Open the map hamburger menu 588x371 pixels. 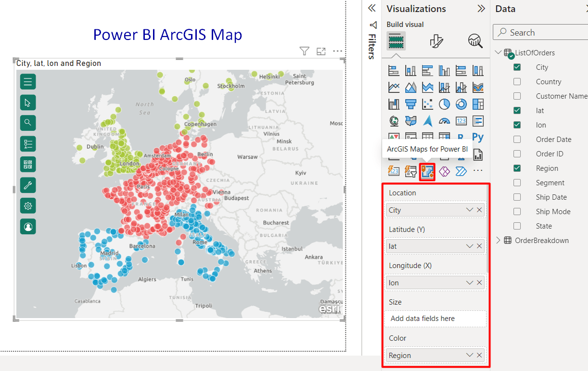(x=27, y=81)
